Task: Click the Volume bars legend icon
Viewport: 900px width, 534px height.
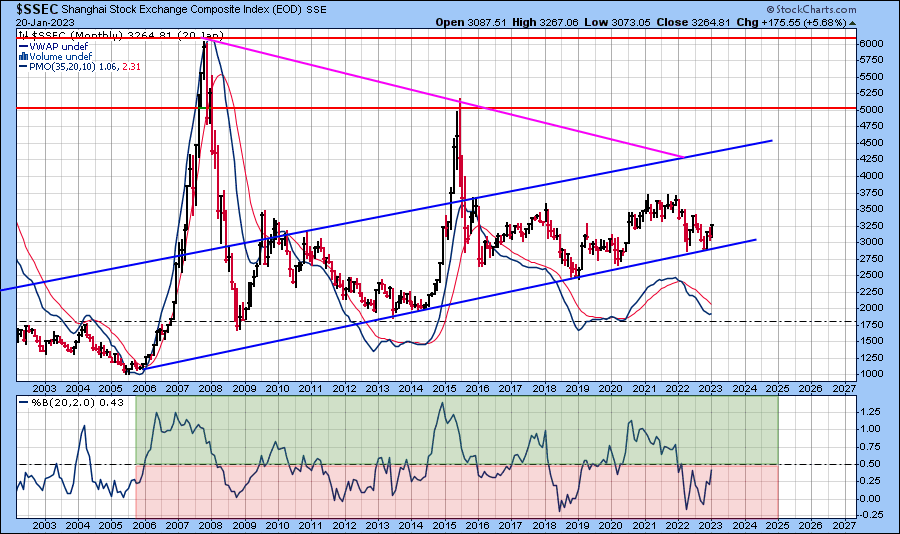Action: click(x=22, y=56)
